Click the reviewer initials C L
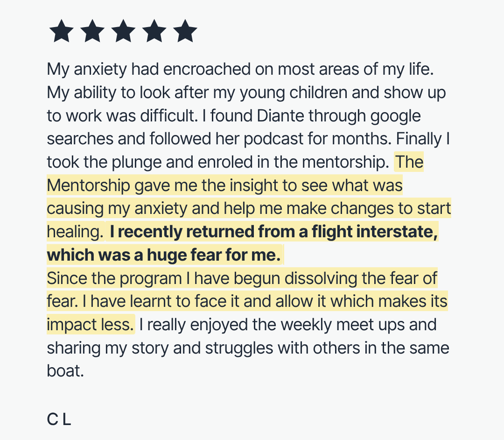The height and width of the screenshot is (440, 504). point(59,419)
